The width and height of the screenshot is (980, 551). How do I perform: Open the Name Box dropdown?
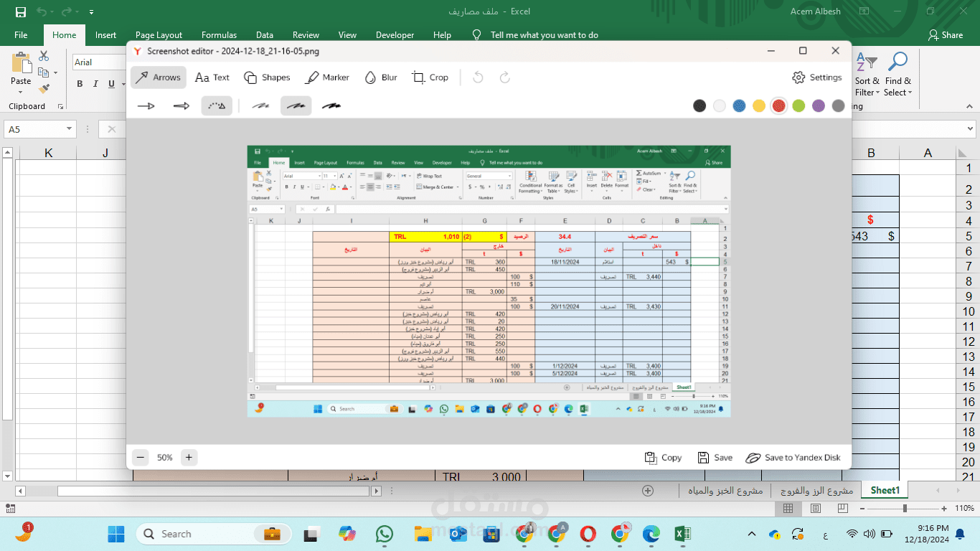point(70,129)
